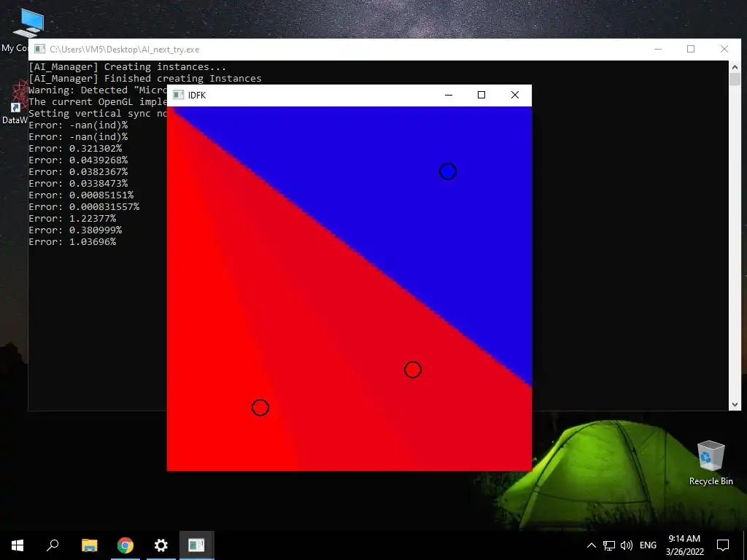Click the red circle nearest the blue boundary
Screen dimensions: 747x560
(413, 370)
